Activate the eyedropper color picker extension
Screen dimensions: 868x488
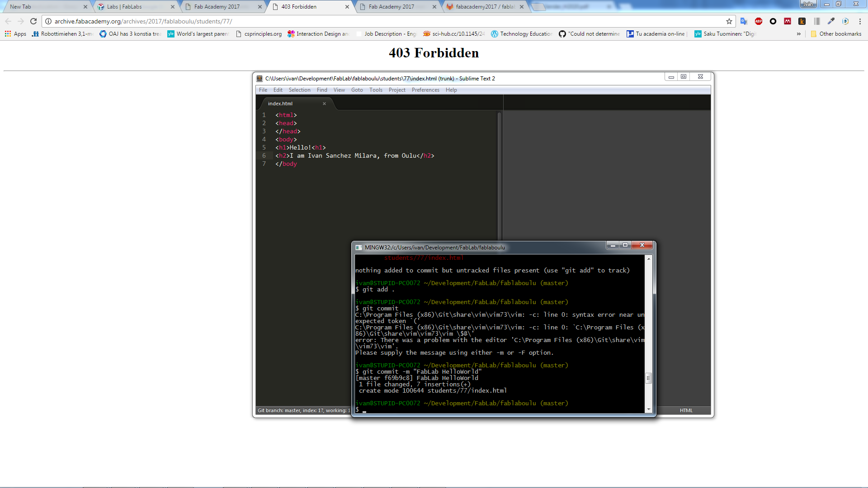[831, 21]
